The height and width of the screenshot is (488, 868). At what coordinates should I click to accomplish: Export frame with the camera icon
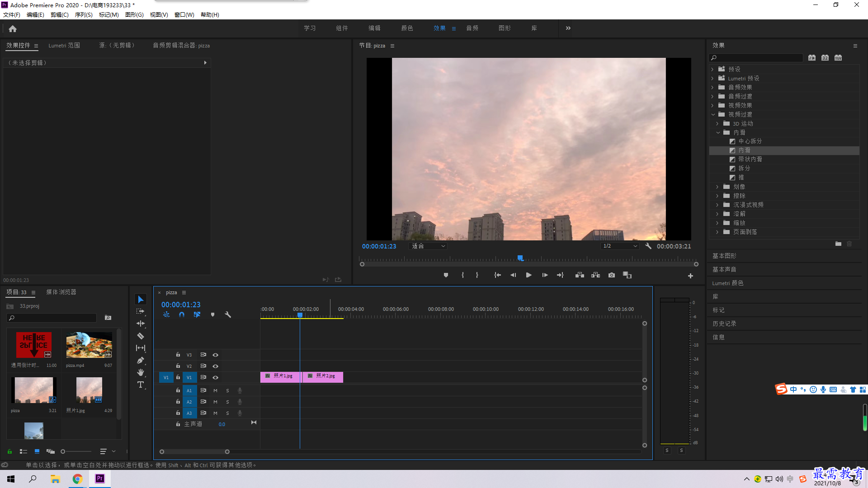coord(612,275)
